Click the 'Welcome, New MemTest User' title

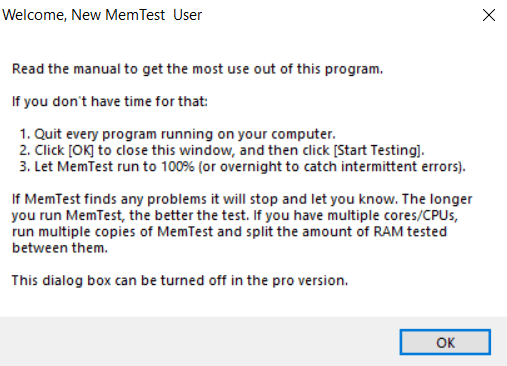[x=102, y=15]
